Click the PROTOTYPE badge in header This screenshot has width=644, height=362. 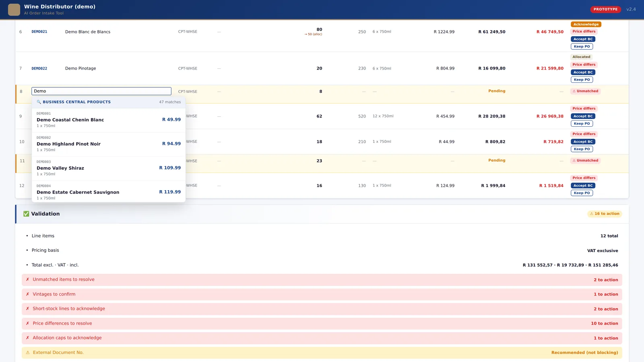pos(605,9)
